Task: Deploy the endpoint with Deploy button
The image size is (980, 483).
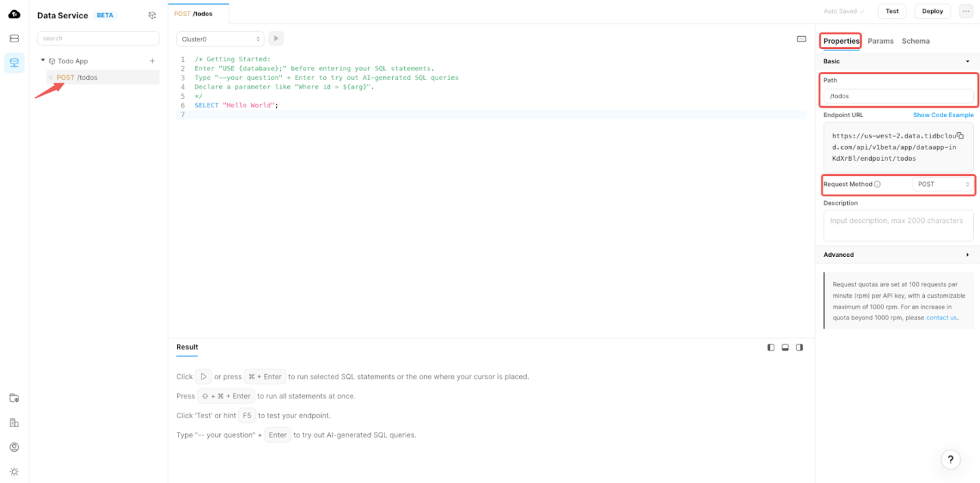Action: point(932,11)
